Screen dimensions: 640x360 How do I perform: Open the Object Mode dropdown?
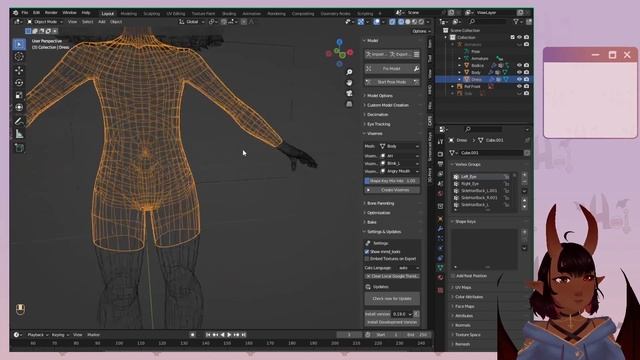45,22
